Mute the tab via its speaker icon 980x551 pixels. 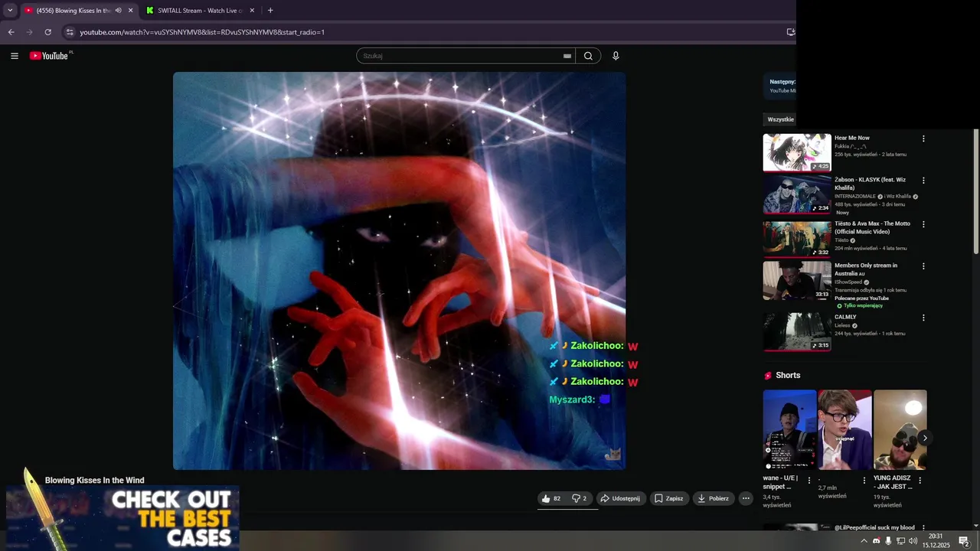pyautogui.click(x=118, y=11)
